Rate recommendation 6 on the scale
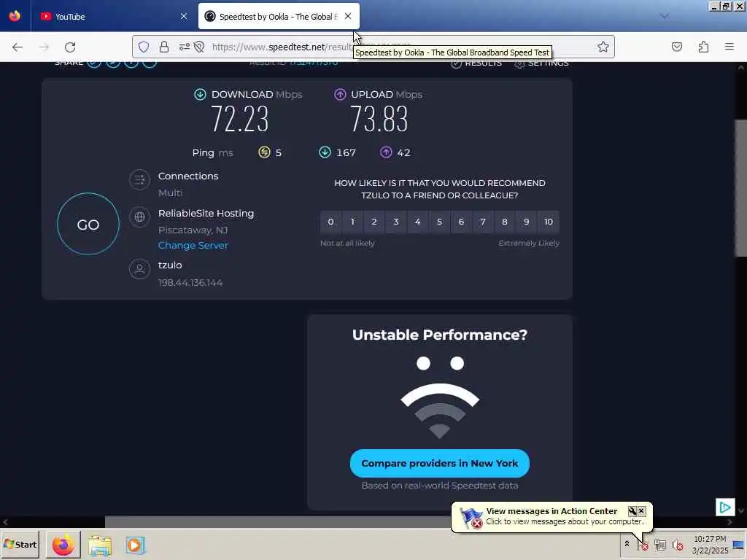This screenshot has height=560, width=747. 461,222
